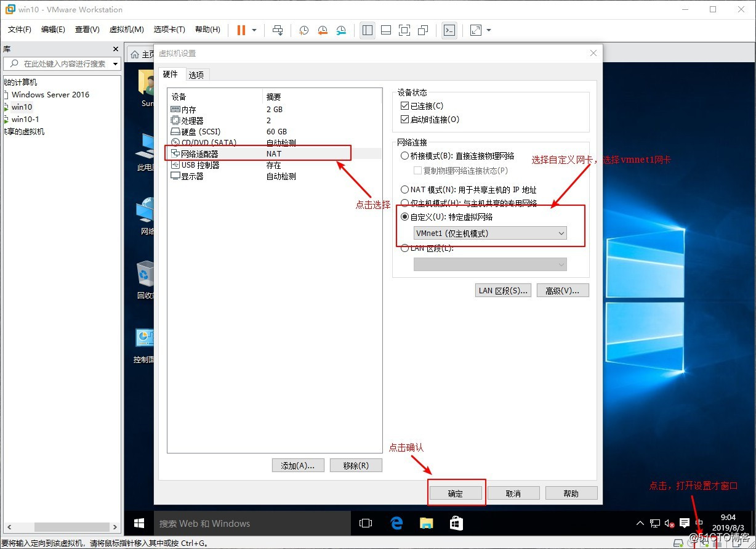Open Task View in guest taskbar
This screenshot has height=549, width=756.
pyautogui.click(x=366, y=523)
